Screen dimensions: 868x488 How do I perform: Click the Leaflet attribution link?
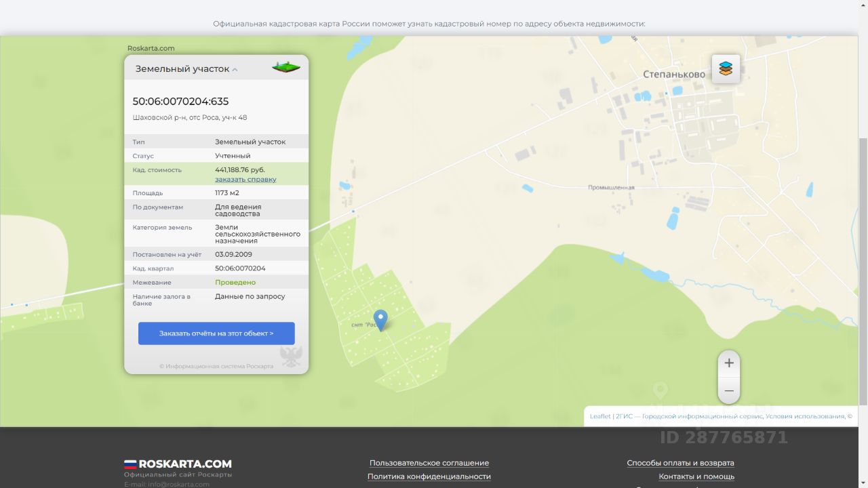pyautogui.click(x=600, y=416)
